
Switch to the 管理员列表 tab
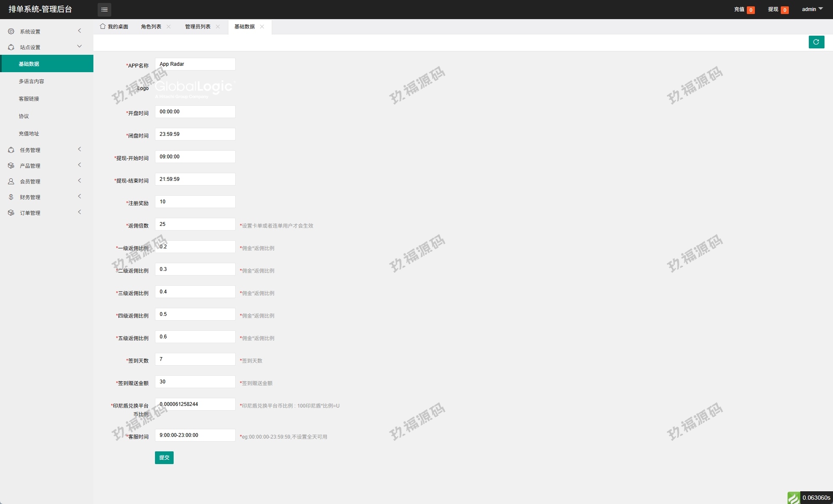click(197, 26)
